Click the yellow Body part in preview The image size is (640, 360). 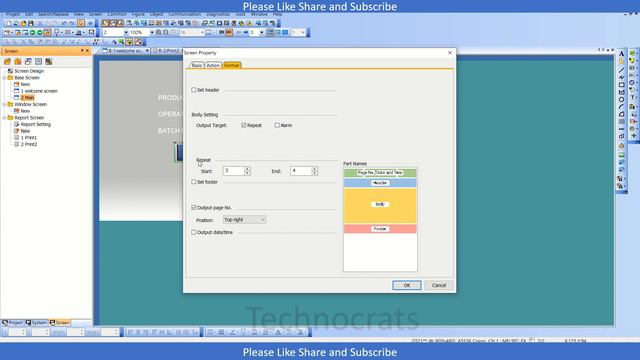pos(380,205)
